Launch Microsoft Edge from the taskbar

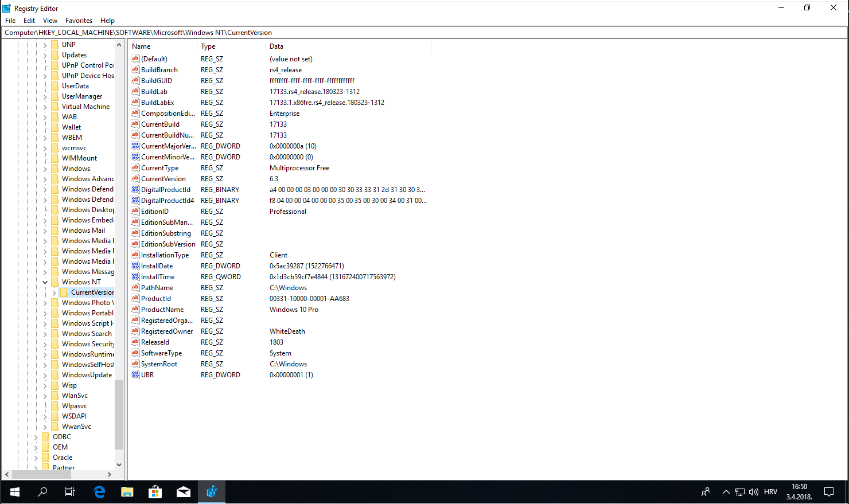[x=100, y=492]
